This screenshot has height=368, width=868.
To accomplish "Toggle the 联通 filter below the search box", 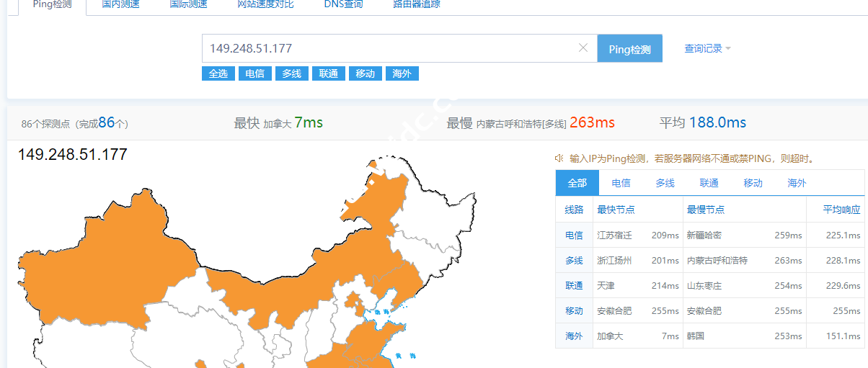I will (x=329, y=73).
